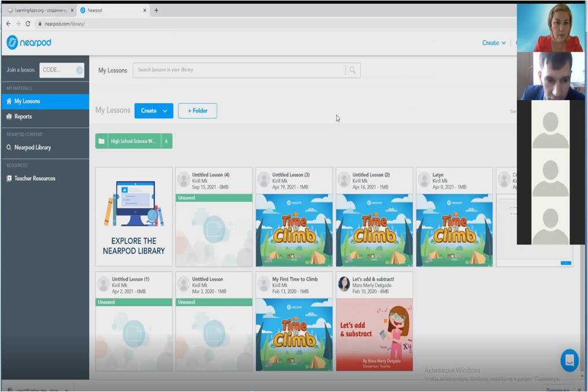Submit the join lesson code arrow
588x392 pixels.
coord(79,70)
